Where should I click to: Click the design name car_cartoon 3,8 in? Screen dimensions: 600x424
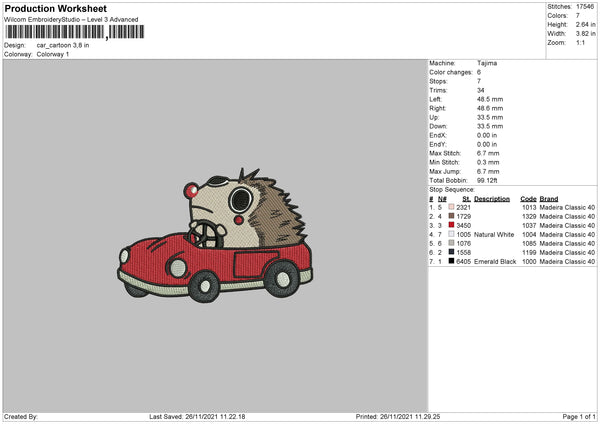tap(63, 45)
